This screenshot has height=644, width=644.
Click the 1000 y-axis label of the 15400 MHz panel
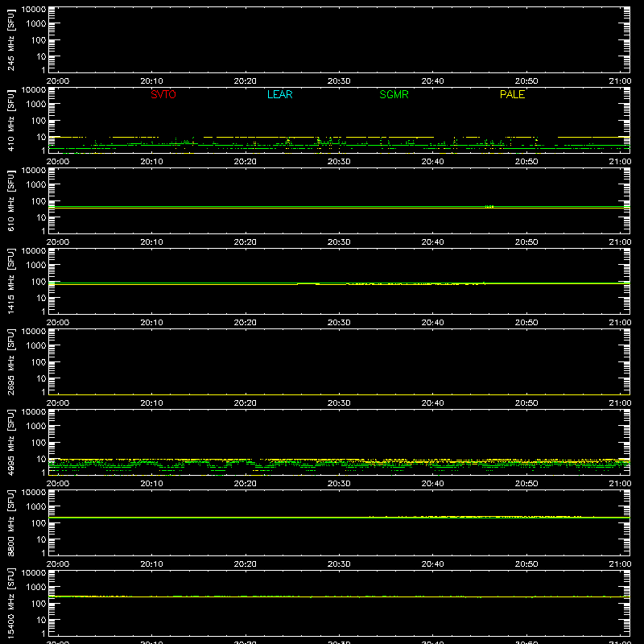click(x=36, y=588)
